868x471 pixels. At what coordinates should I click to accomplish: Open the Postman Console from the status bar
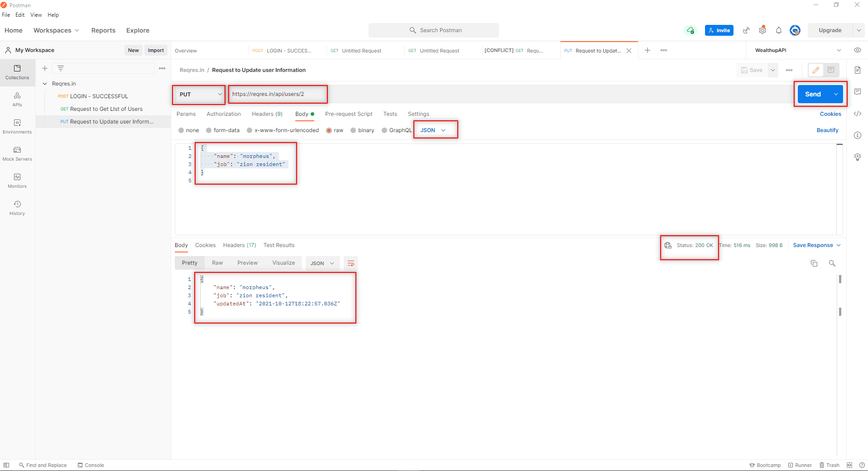tap(91, 465)
